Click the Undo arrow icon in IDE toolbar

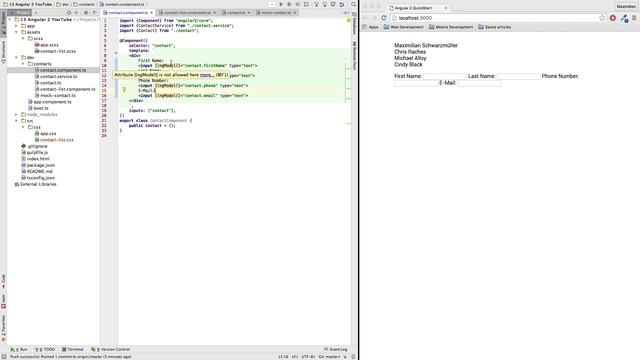click(x=342, y=4)
